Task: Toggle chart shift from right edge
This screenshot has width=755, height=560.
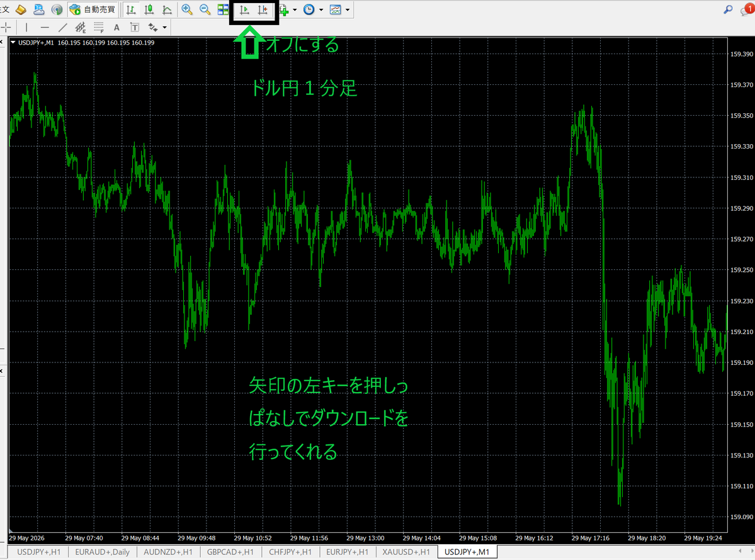Action: (263, 9)
